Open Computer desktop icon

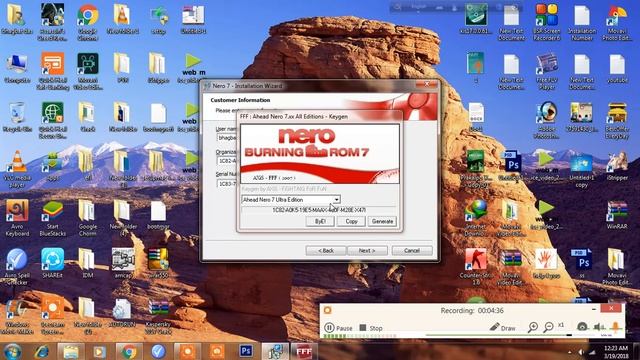tap(17, 69)
